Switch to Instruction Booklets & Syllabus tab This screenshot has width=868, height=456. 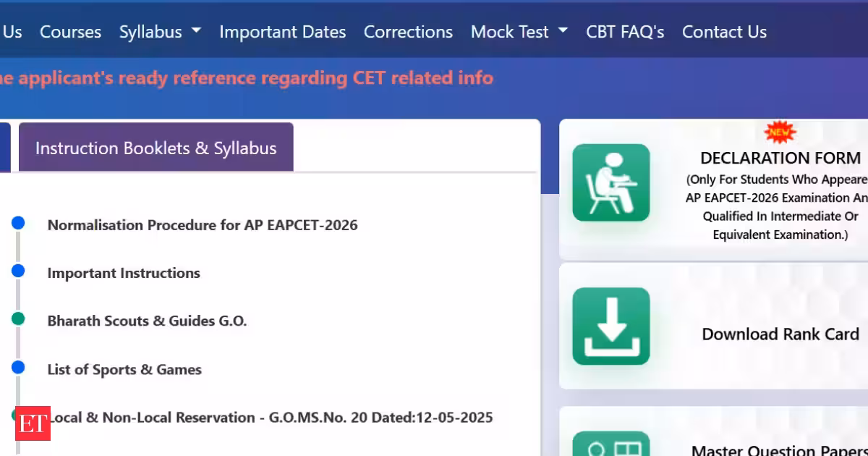coord(156,148)
